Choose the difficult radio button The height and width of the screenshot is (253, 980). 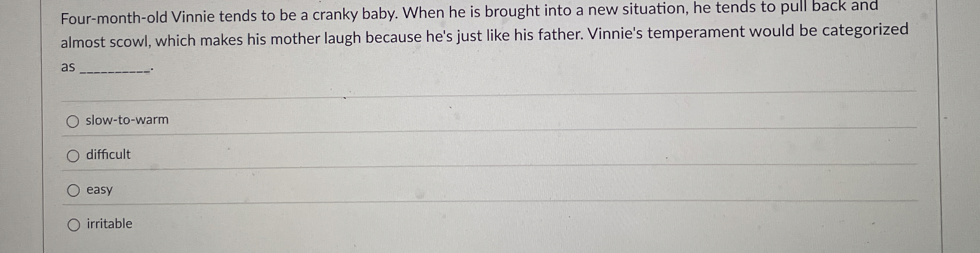tap(73, 156)
